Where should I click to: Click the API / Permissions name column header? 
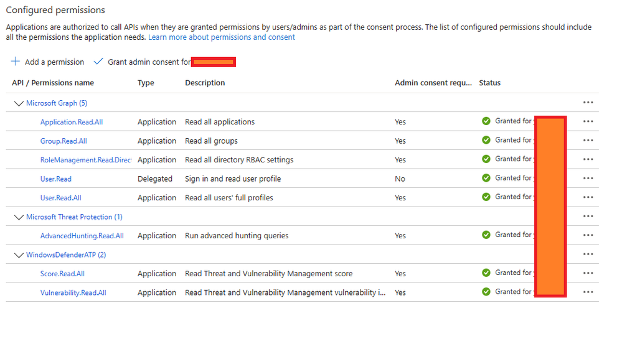[53, 83]
